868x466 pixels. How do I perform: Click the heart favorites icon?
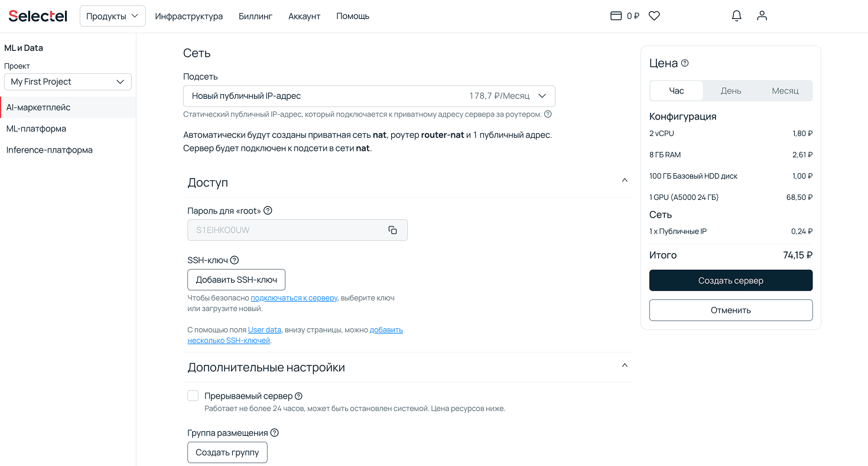point(654,16)
